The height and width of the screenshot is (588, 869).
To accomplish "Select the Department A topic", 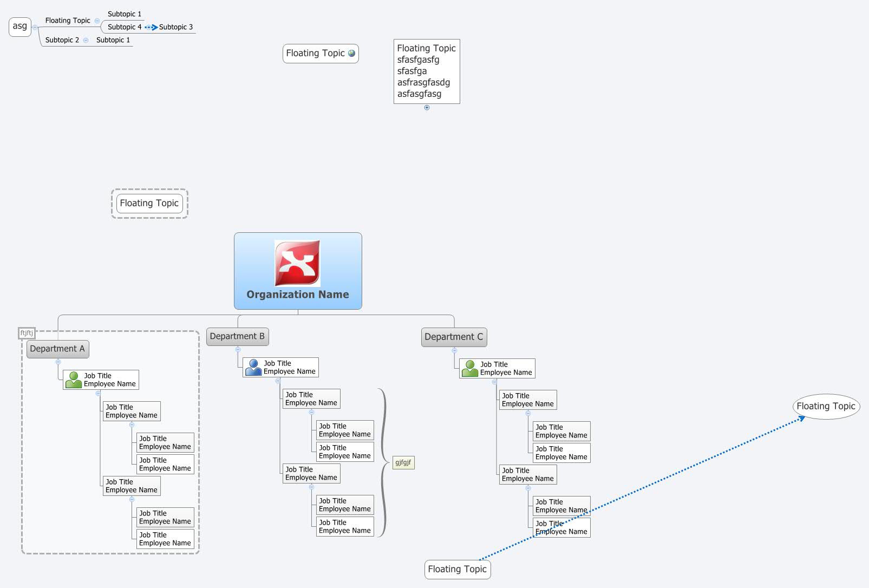I will [57, 349].
